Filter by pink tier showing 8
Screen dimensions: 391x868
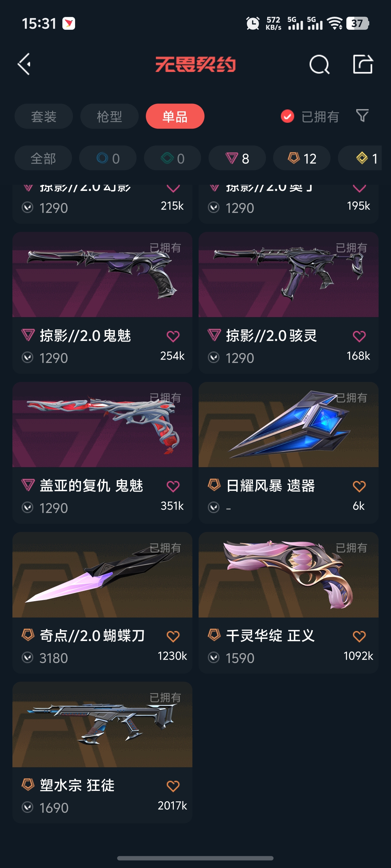coord(237,158)
